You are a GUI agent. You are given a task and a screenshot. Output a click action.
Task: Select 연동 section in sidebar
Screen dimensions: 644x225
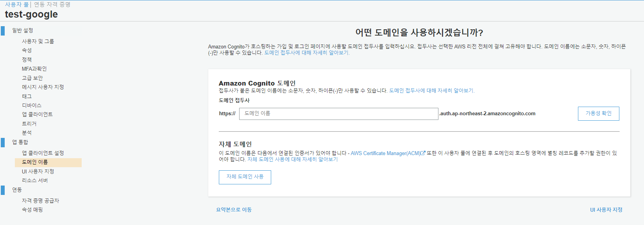tap(17, 190)
